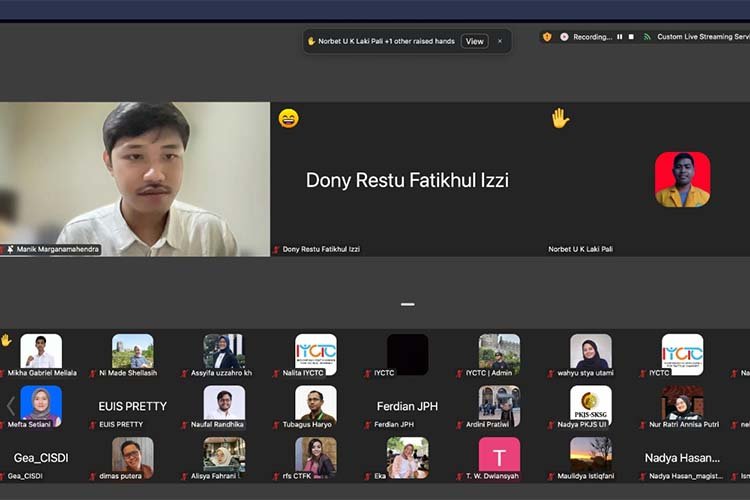Select Ferdian JPH participant tile

coord(408,406)
